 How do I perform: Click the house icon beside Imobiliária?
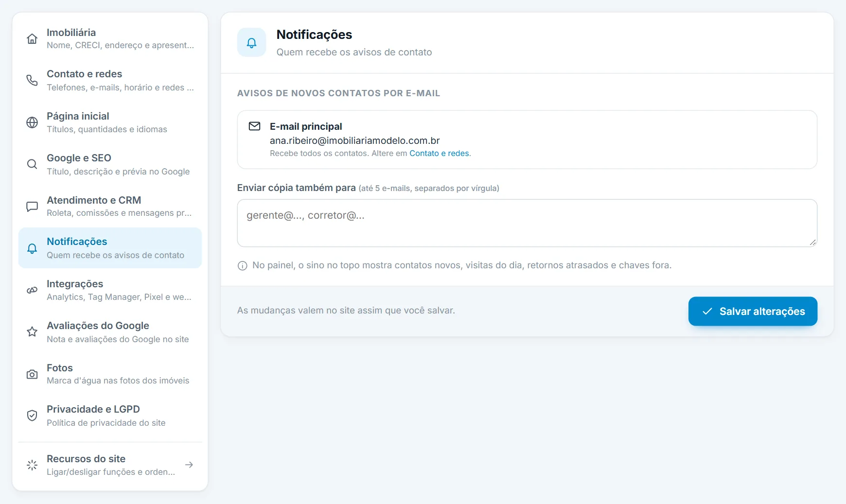tap(32, 39)
